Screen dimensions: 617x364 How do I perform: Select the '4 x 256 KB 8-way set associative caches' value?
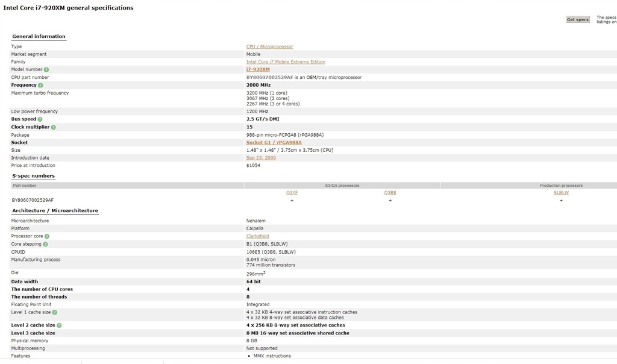[295, 325]
